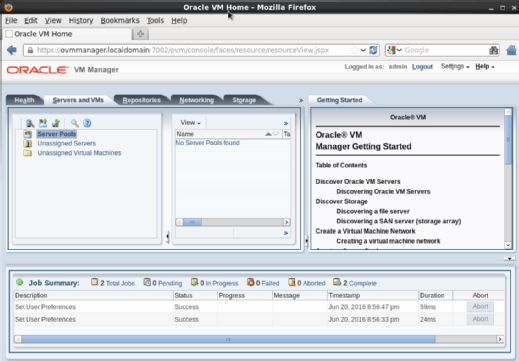519x362 pixels.
Task: Click the Failed jobs icon
Action: tap(251, 282)
